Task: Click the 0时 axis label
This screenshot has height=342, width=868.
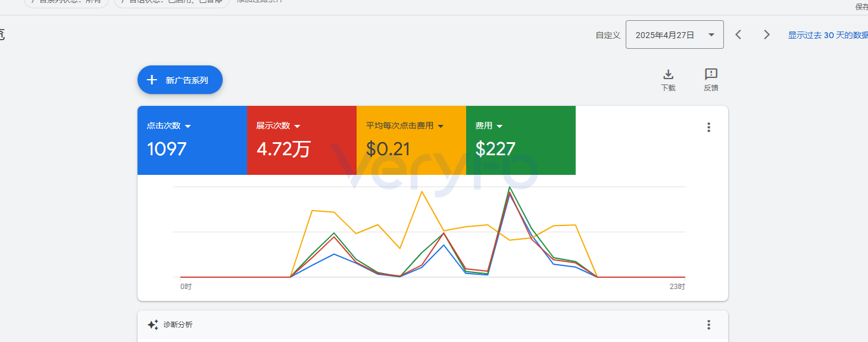Action: pos(186,287)
